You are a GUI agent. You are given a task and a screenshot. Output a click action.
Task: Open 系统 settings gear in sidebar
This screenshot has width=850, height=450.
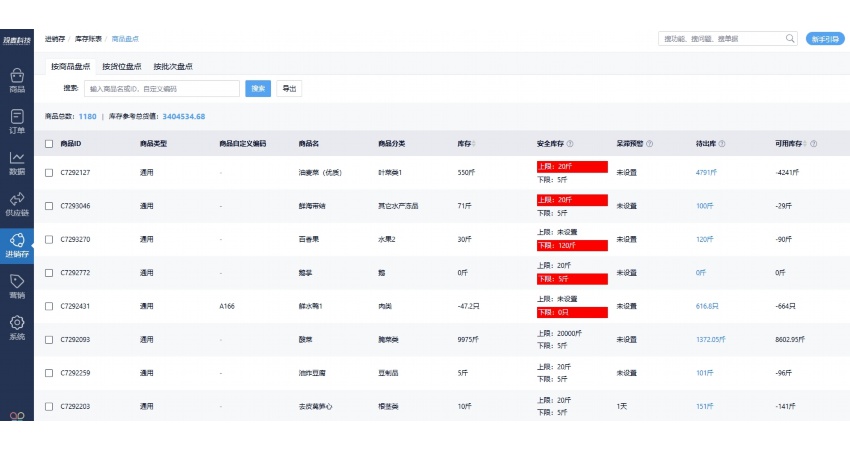[x=16, y=328]
